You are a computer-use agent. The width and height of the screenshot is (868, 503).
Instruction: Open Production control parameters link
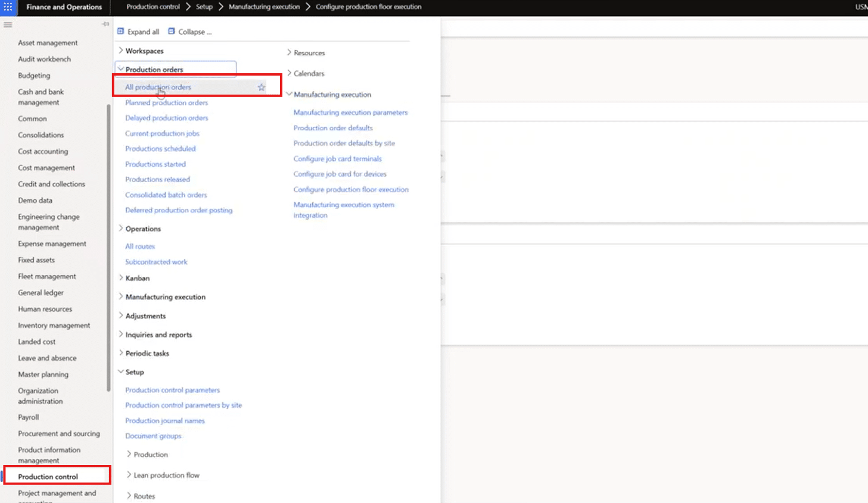coord(172,390)
